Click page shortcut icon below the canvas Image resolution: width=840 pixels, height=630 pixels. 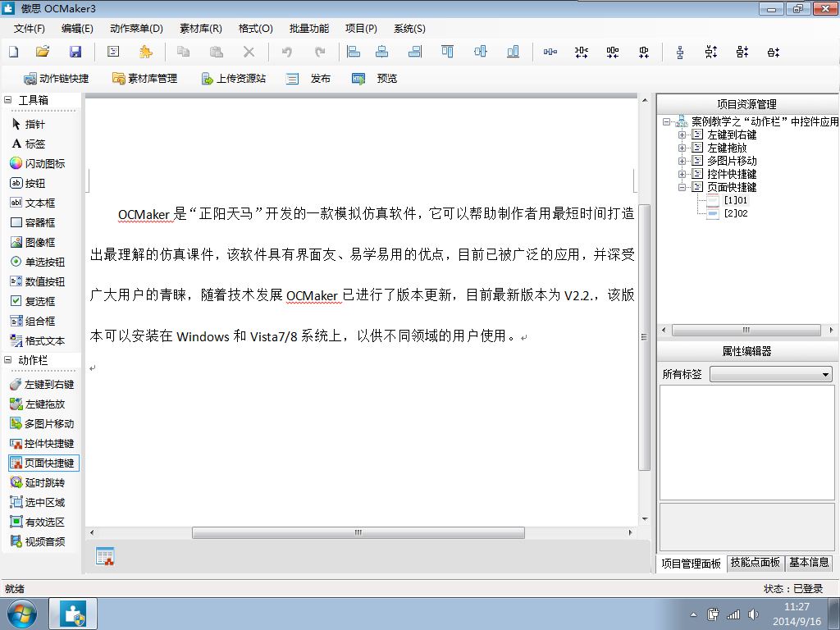pos(105,556)
